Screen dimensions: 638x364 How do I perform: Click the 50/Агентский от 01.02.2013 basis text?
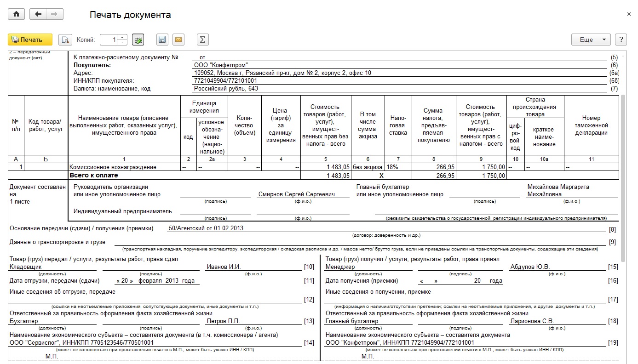click(x=206, y=228)
